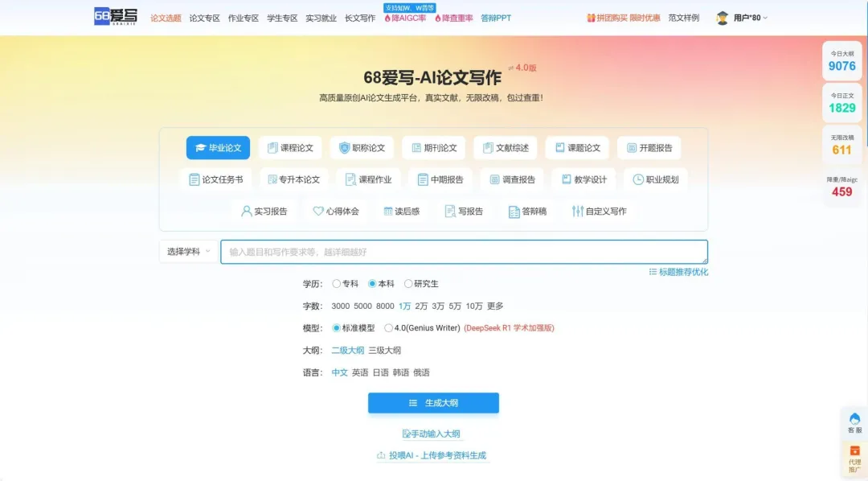This screenshot has height=481, width=868.
Task: Select the 研究生 radio button
Action: [x=408, y=284]
